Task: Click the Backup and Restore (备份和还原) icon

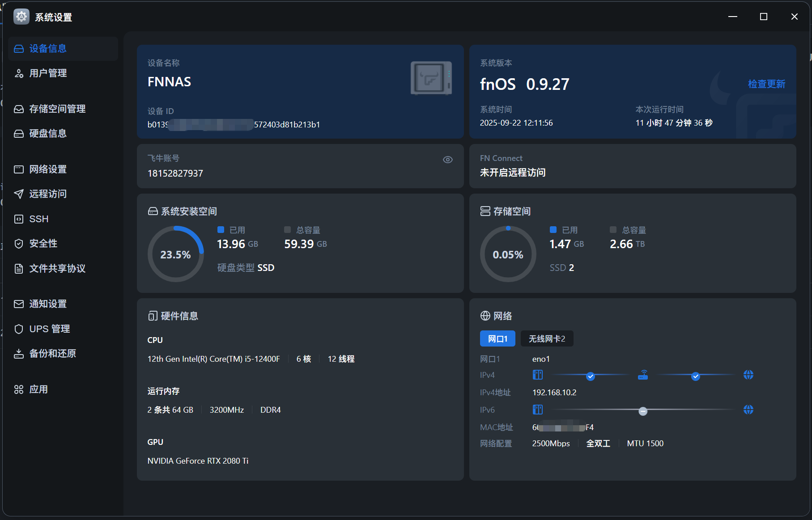Action: point(19,354)
